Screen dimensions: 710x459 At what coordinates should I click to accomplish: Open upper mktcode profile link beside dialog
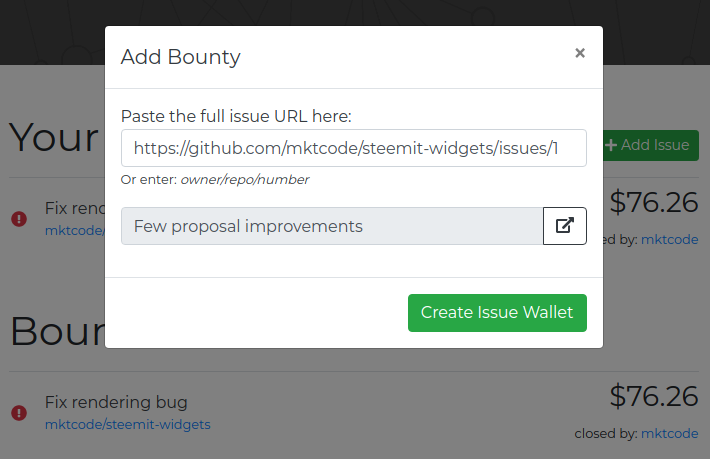point(669,239)
